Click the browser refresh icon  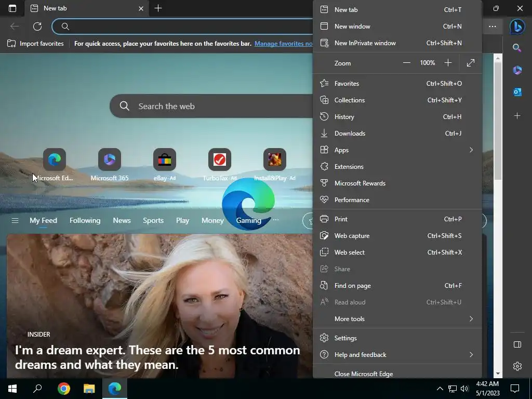[x=37, y=26]
